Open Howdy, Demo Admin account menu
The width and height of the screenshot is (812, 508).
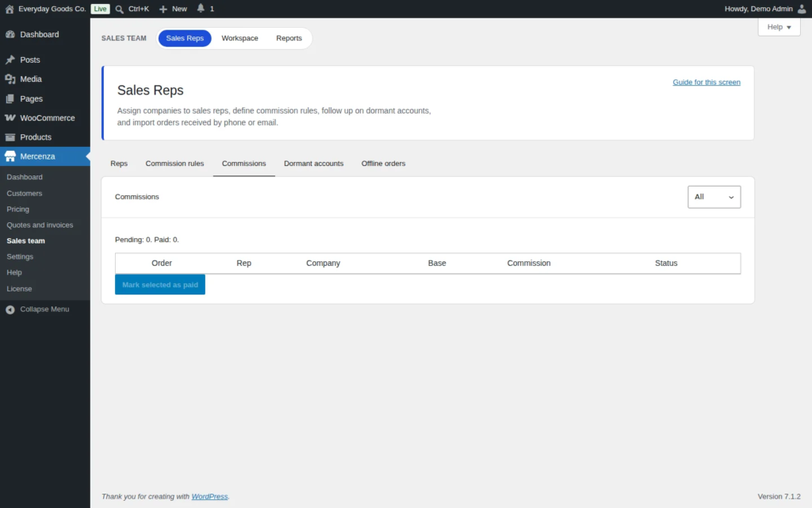759,9
